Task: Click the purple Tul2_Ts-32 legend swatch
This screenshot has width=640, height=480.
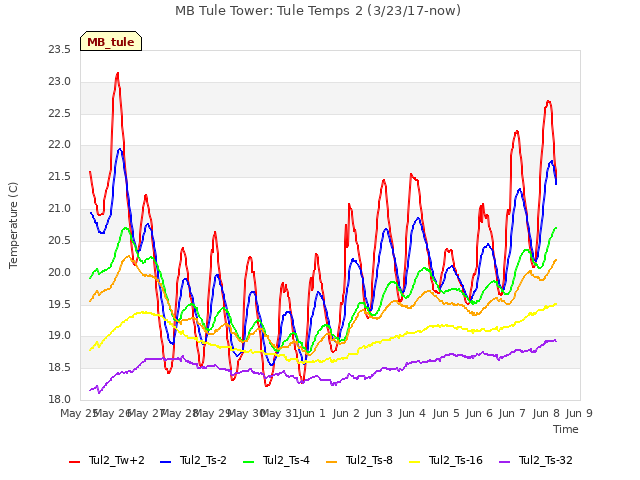Action: (504, 462)
